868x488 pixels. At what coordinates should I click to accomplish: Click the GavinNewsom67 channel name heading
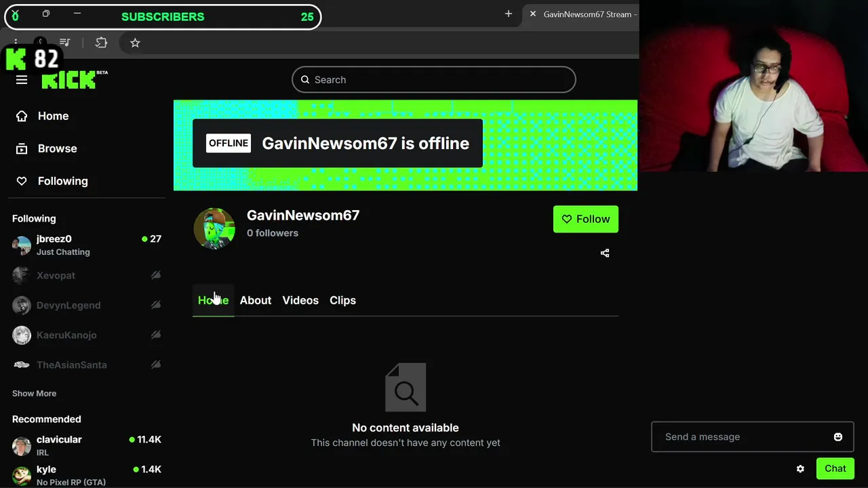(303, 215)
